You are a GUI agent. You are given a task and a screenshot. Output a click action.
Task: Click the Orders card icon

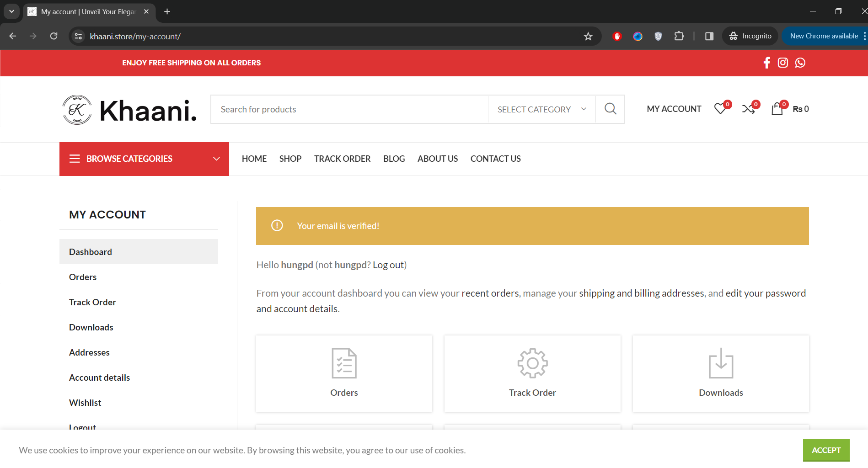344,363
